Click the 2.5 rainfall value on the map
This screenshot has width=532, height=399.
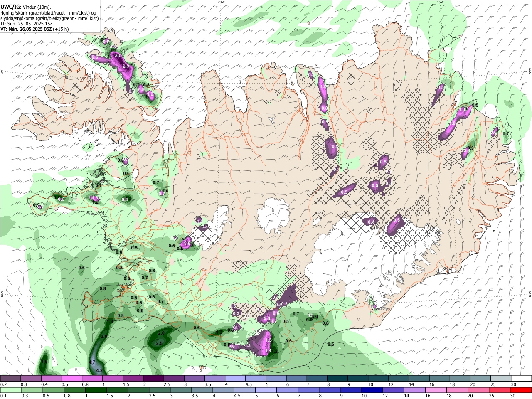159,343
